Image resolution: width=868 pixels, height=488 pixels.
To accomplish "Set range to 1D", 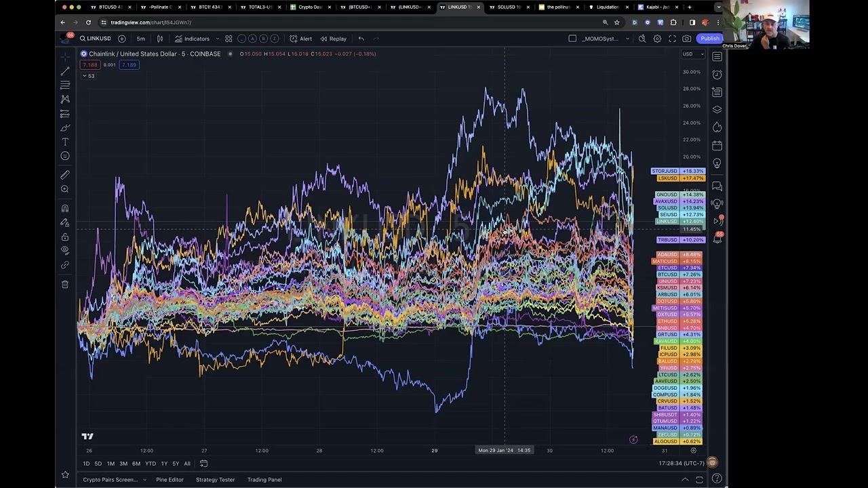I will click(x=86, y=464).
